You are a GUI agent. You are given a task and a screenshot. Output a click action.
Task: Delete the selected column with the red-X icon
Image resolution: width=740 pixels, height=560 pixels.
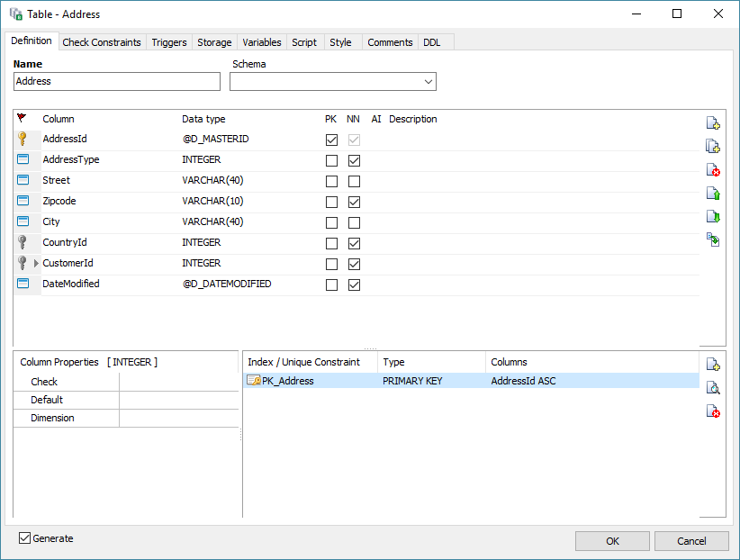(x=713, y=169)
